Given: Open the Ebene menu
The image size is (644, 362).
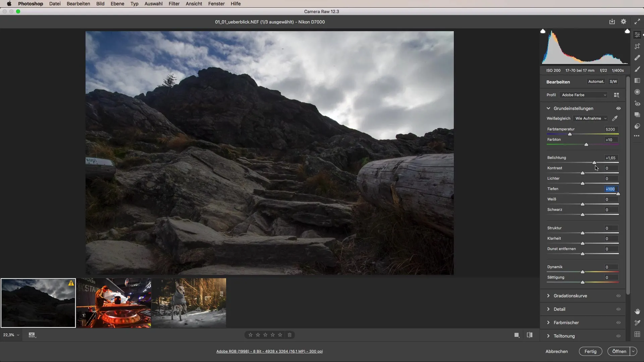Looking at the screenshot, I should (x=117, y=4).
